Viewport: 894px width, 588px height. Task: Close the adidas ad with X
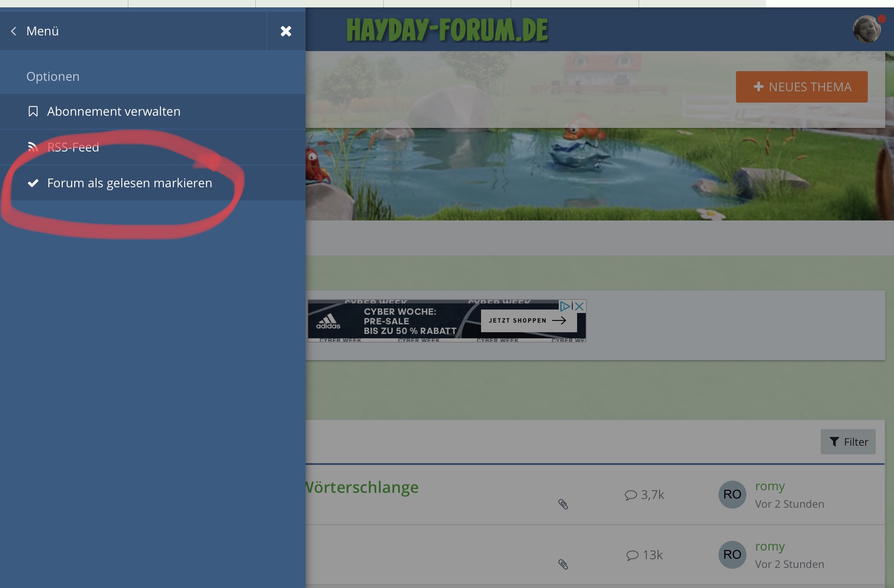tap(579, 306)
